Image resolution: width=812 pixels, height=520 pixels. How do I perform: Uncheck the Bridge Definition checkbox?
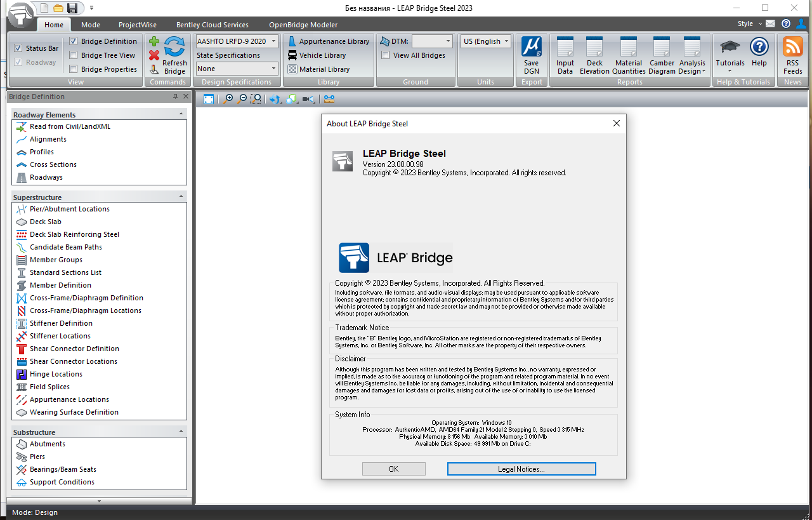[x=74, y=41]
